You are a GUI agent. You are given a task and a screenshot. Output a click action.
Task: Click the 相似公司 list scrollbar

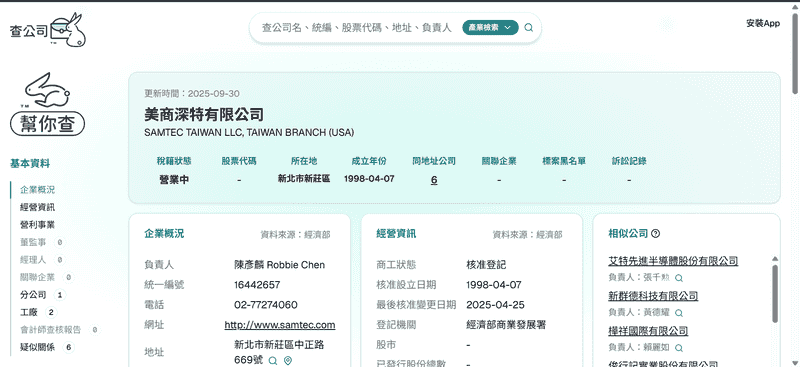tap(775, 293)
